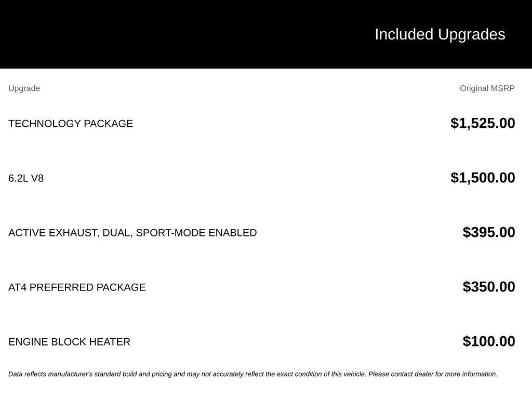Click 'Please contact dealer' disclaimer sentence
532x399 pixels.
(x=433, y=374)
